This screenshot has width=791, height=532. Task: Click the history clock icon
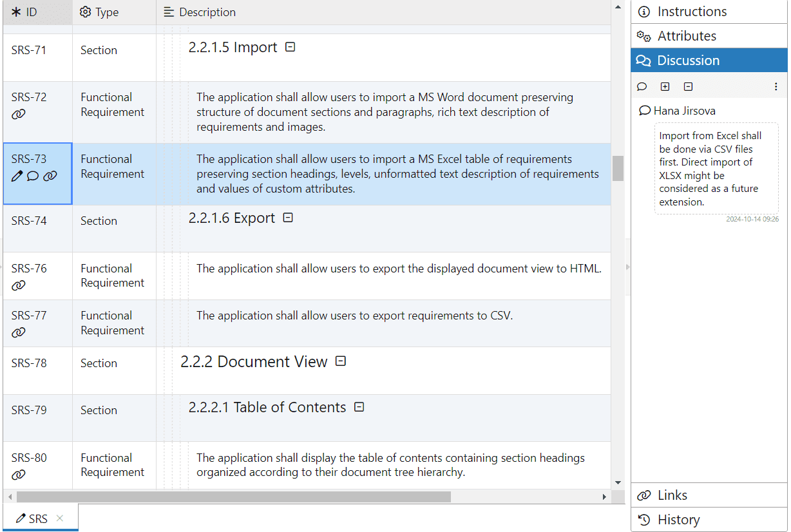643,520
